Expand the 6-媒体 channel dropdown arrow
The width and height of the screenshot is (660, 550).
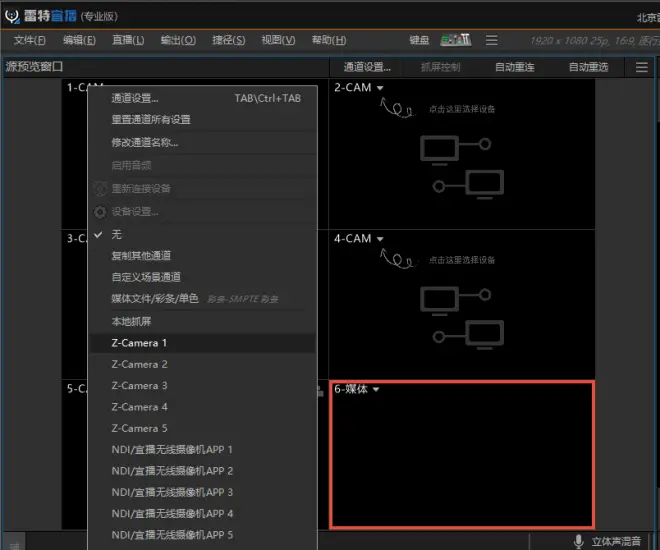pyautogui.click(x=376, y=389)
